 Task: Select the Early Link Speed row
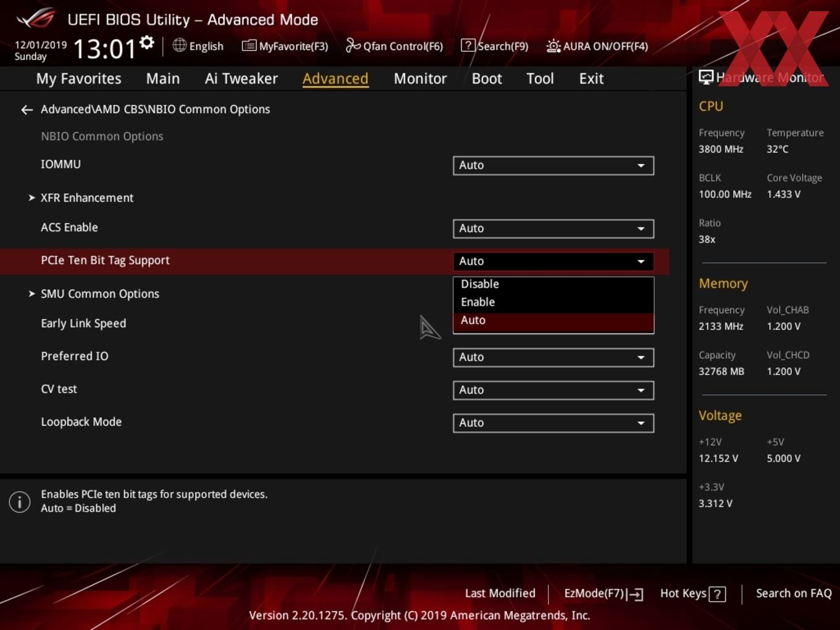pyautogui.click(x=334, y=324)
